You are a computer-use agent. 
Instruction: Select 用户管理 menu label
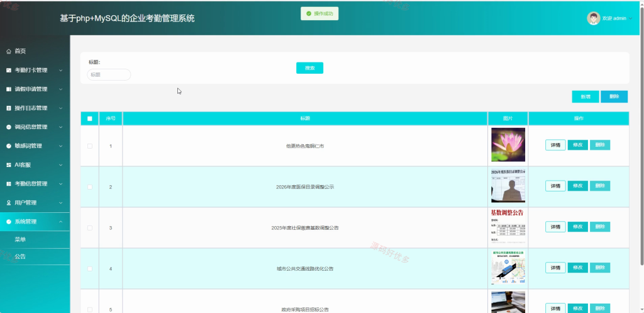[x=25, y=203]
